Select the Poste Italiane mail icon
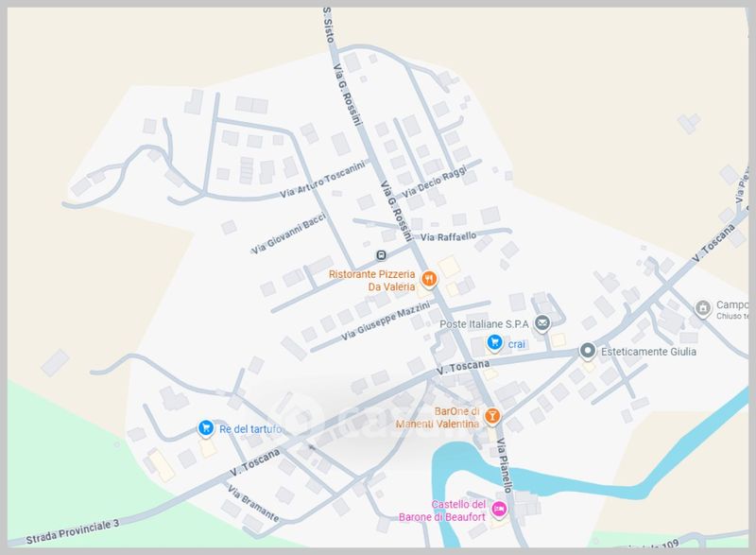Viewport: 756px width, 555px height. pyautogui.click(x=542, y=323)
